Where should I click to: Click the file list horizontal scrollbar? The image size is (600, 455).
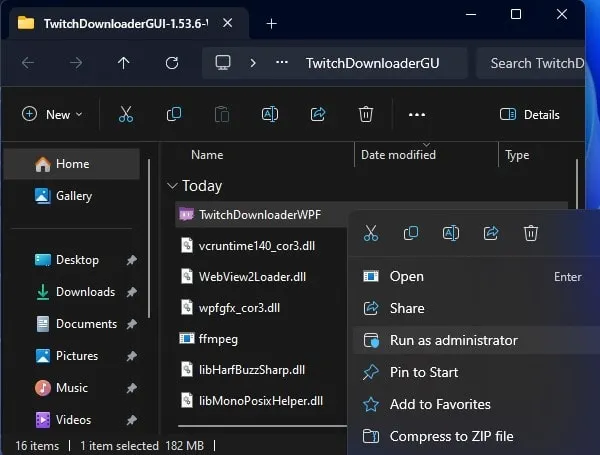(262, 426)
